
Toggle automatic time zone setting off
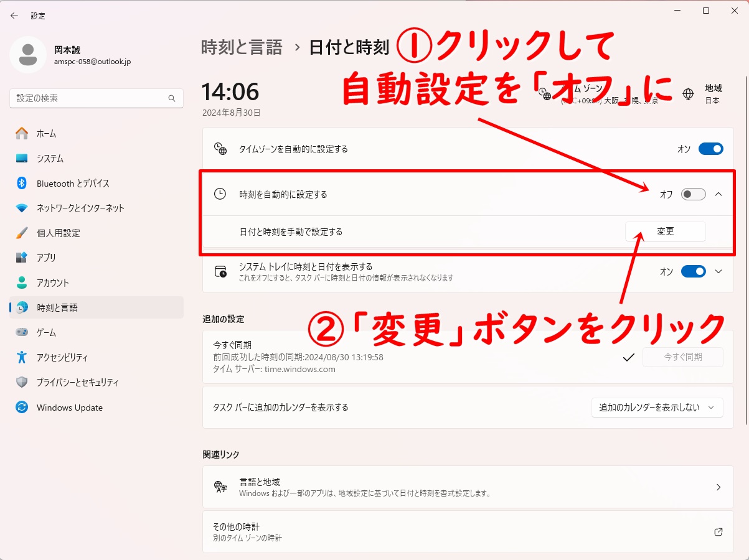point(710,149)
